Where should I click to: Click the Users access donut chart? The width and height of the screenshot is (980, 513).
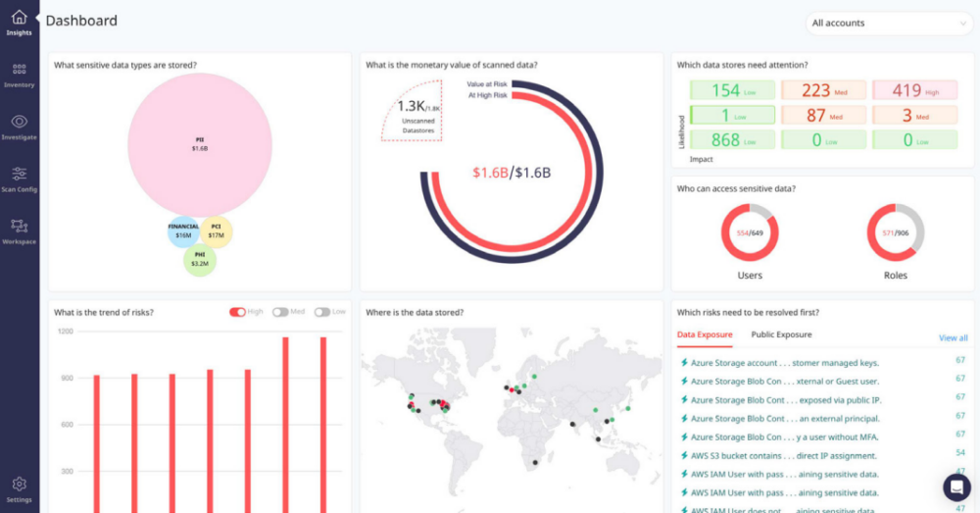pos(750,233)
